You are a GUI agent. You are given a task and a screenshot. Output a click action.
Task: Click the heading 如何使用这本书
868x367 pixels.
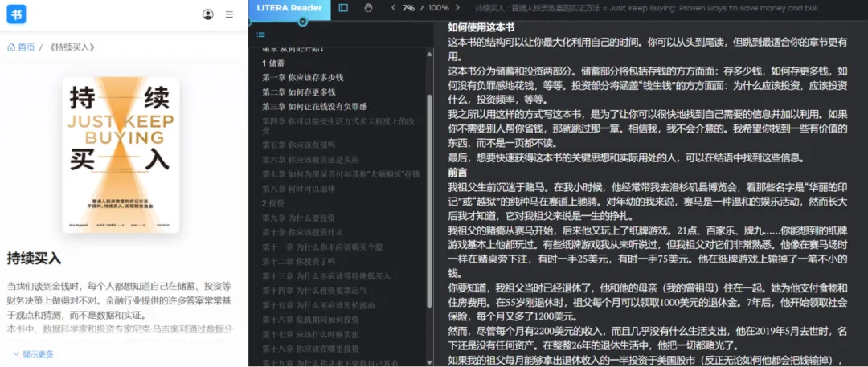481,27
